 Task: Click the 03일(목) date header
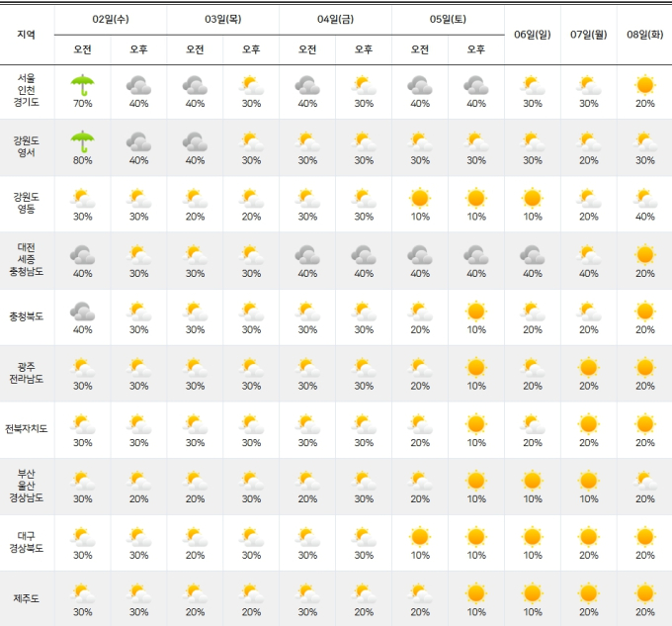tap(223, 19)
